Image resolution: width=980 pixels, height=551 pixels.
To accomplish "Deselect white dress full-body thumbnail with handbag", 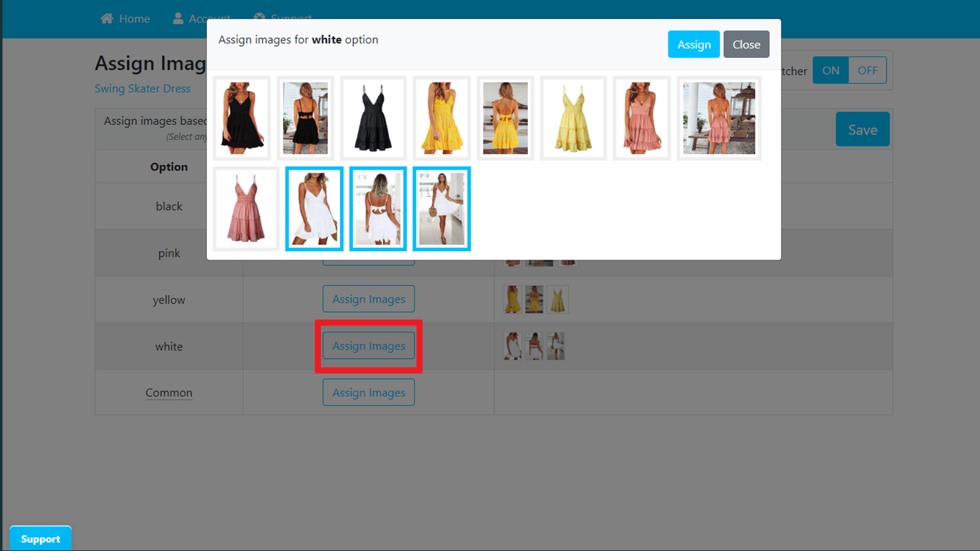I will [442, 209].
